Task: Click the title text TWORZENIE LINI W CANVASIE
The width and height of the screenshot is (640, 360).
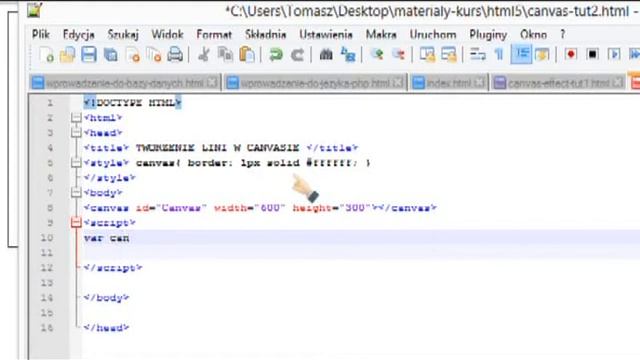Action: click(x=217, y=148)
